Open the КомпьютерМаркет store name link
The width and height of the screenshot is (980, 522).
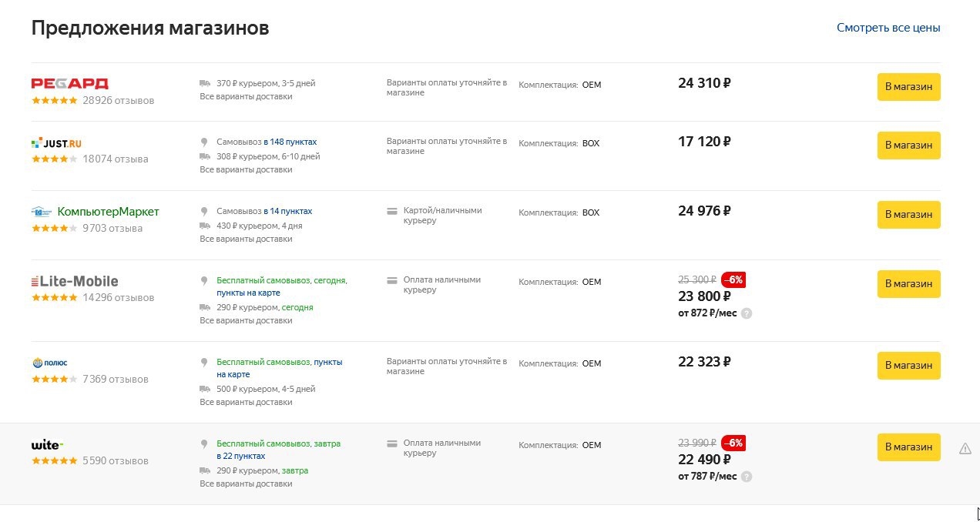point(108,212)
